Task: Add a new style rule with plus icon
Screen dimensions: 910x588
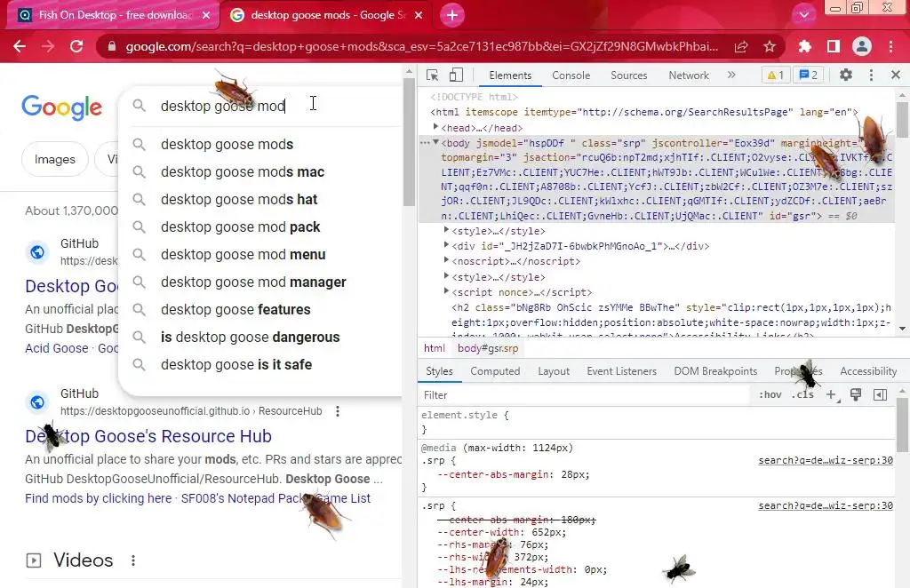Action: (831, 395)
